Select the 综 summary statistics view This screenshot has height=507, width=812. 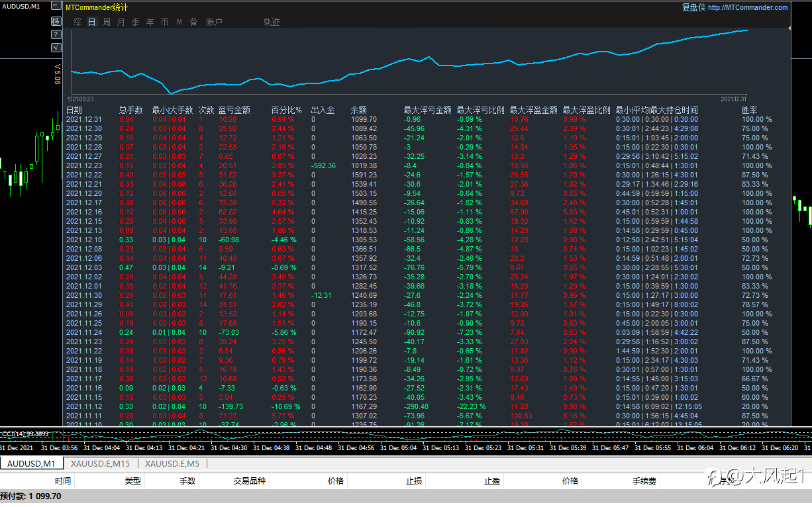pos(77,22)
